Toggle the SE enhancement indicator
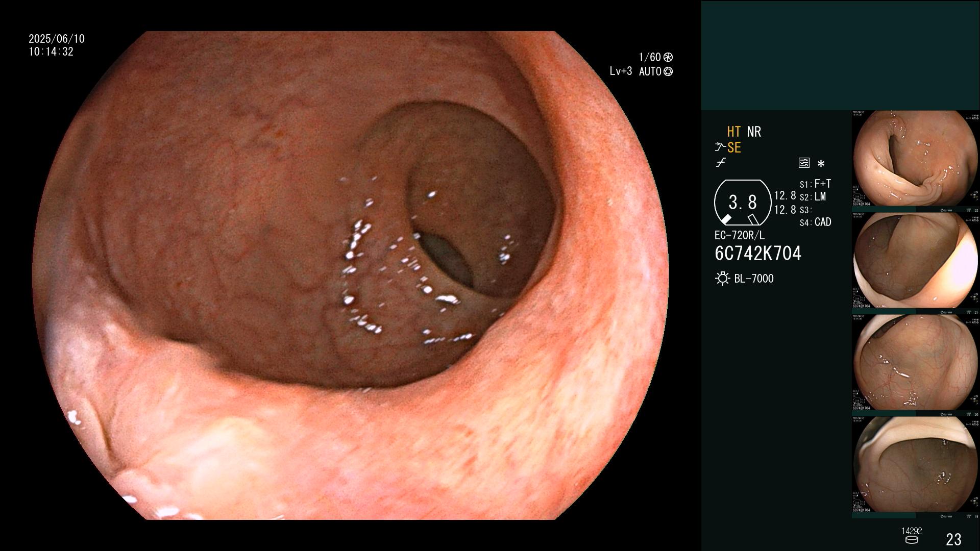 [x=734, y=147]
